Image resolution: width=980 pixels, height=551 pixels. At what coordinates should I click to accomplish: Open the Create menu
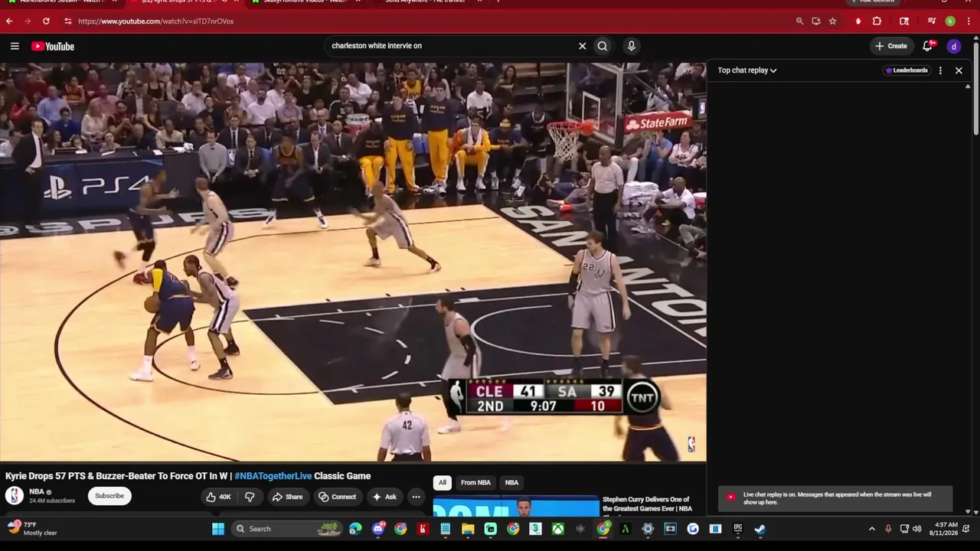pyautogui.click(x=891, y=46)
